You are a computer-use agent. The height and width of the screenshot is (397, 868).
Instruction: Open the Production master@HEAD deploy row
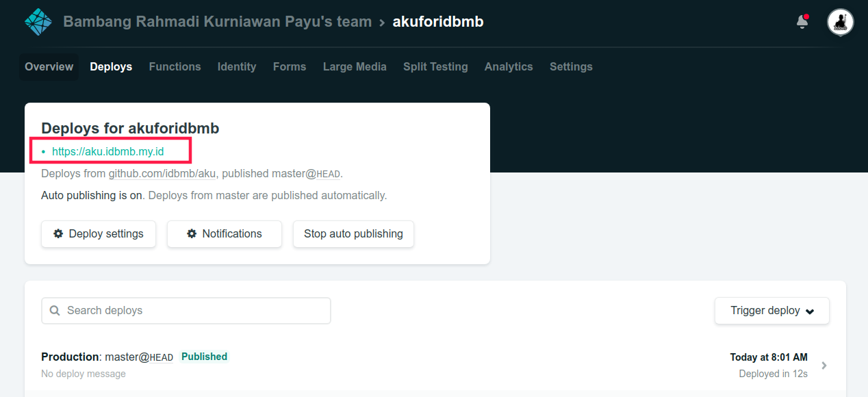(435, 365)
